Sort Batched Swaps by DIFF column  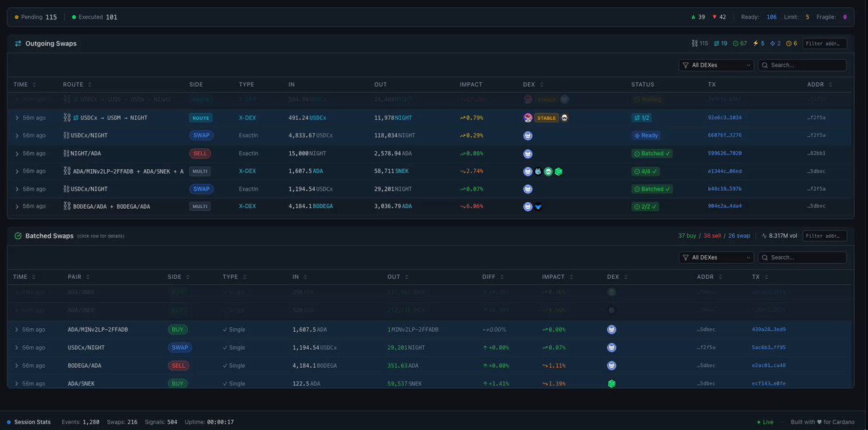pos(493,277)
